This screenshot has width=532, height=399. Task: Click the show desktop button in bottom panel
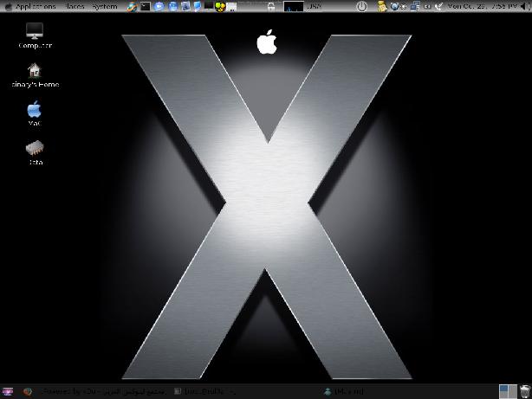point(8,391)
